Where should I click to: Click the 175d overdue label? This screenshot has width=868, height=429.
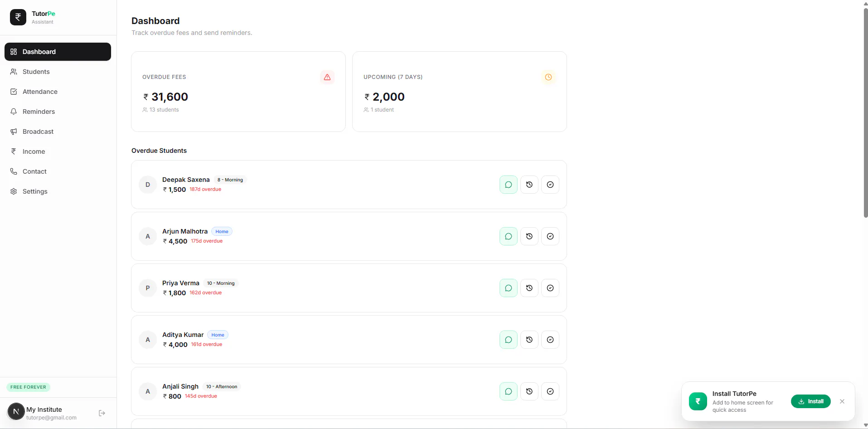point(207,241)
